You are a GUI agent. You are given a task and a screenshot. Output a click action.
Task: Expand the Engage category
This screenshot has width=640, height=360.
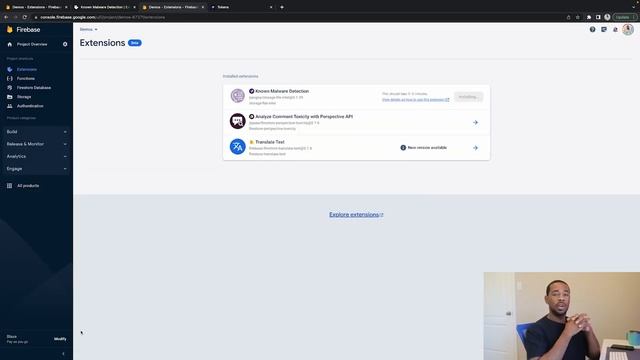tap(37, 169)
